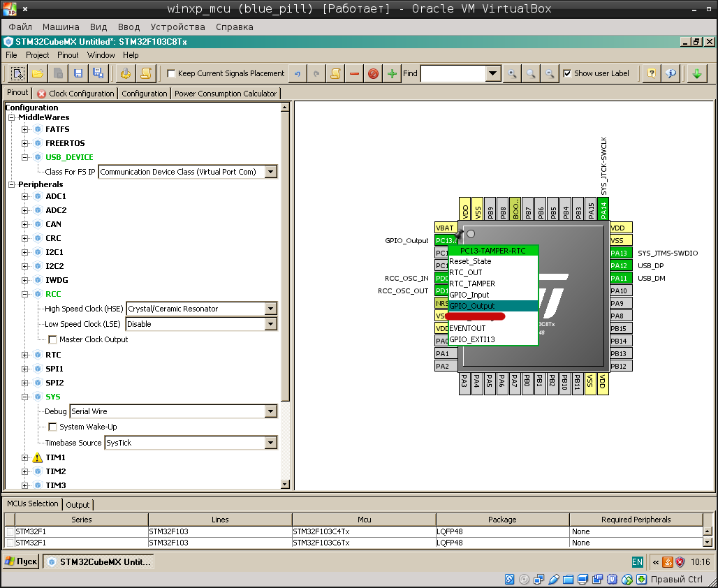The height and width of the screenshot is (588, 718).
Task: Click the PB12 pin on the chip
Action: [x=621, y=366]
